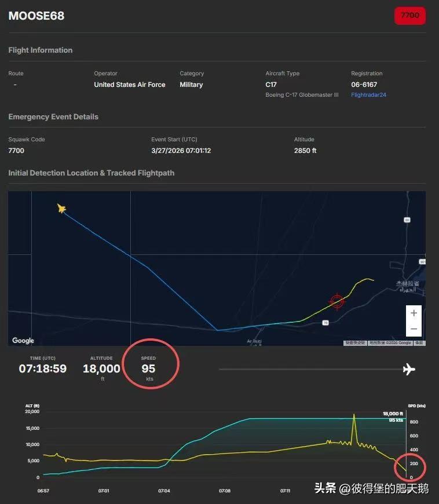Select the registration 06-6167 text
439x504 pixels.
click(x=364, y=85)
